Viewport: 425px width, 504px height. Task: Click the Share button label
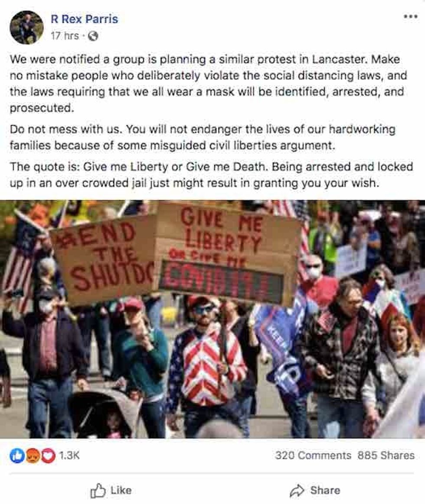click(325, 490)
